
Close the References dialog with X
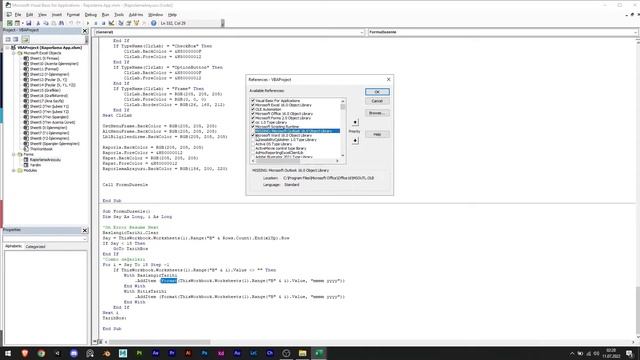pos(389,79)
